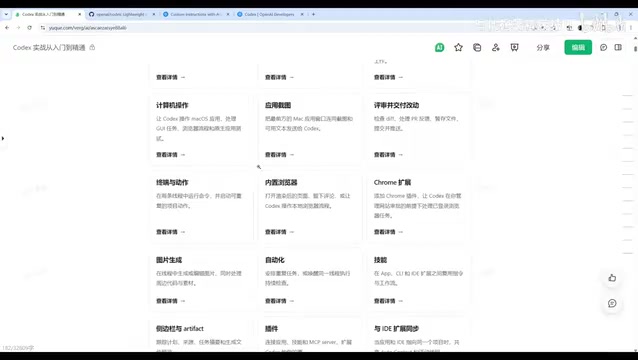Start presentation mode icon
This screenshot has width=638, height=360.
click(514, 48)
